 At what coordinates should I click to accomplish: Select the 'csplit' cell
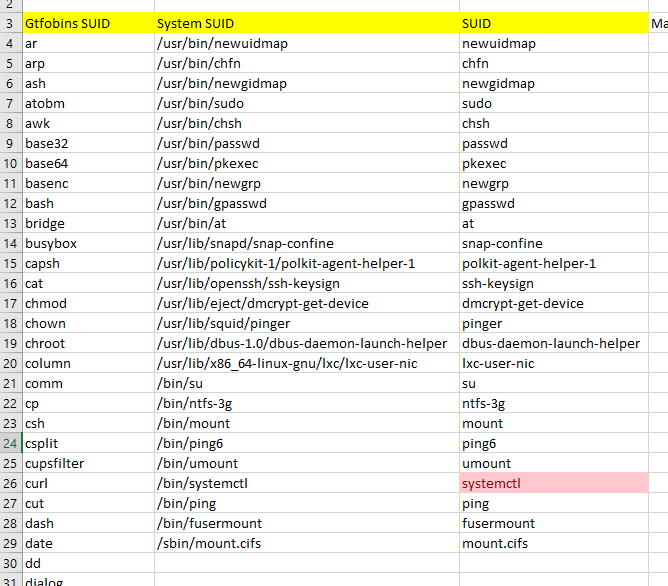tap(88, 444)
